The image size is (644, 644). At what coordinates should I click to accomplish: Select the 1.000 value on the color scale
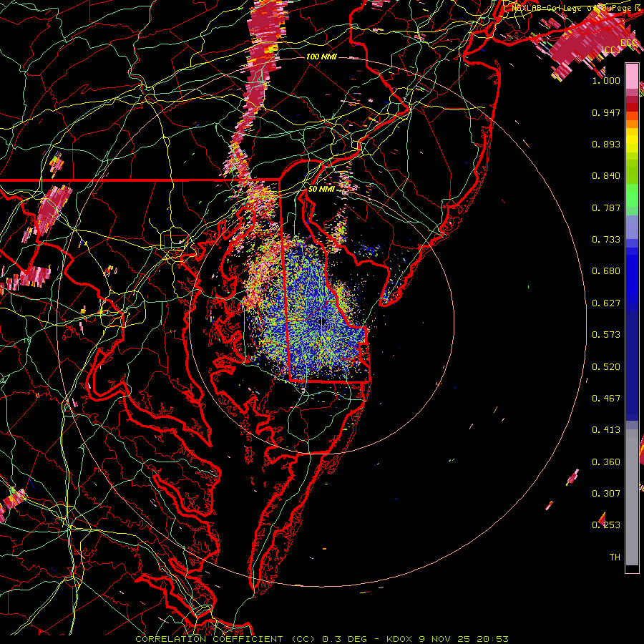click(x=606, y=80)
